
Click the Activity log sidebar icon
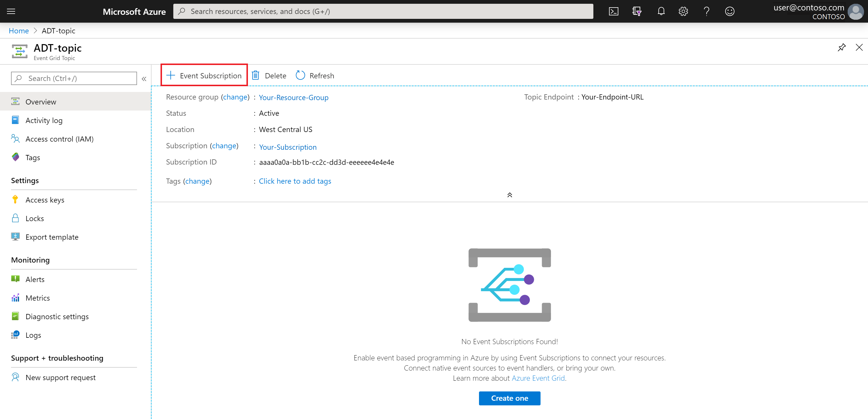point(15,120)
